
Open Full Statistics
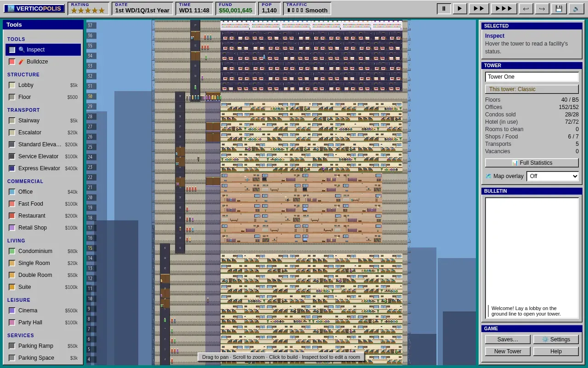pyautogui.click(x=532, y=163)
